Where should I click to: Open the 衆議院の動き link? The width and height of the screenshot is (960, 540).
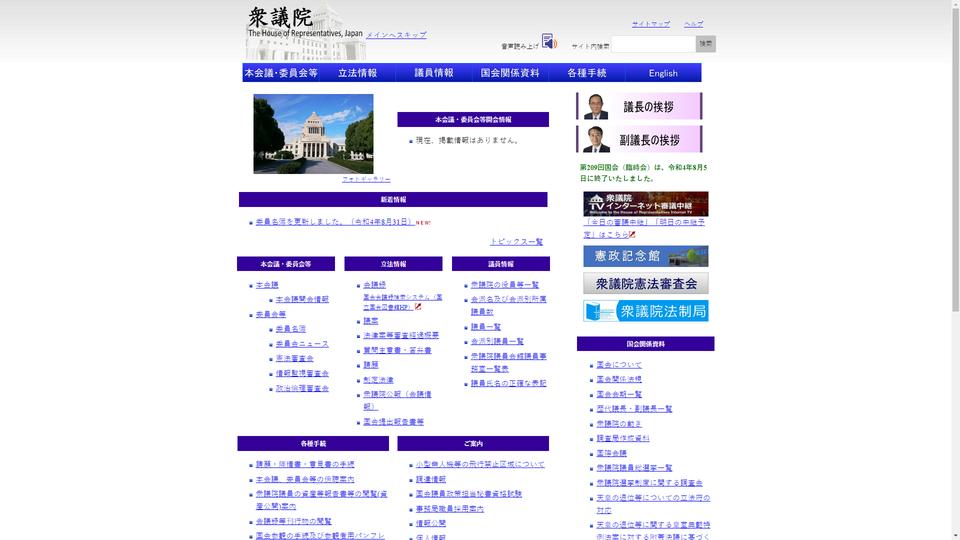click(x=620, y=424)
